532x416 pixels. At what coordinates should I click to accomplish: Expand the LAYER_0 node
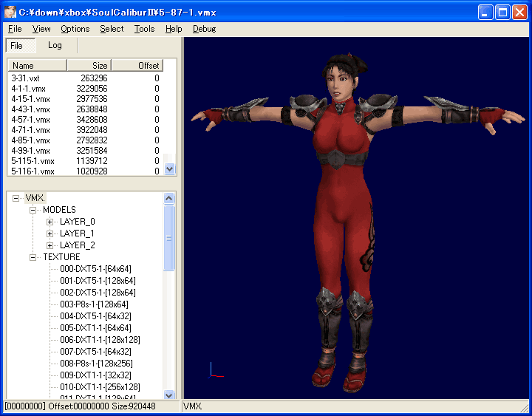pyautogui.click(x=50, y=222)
